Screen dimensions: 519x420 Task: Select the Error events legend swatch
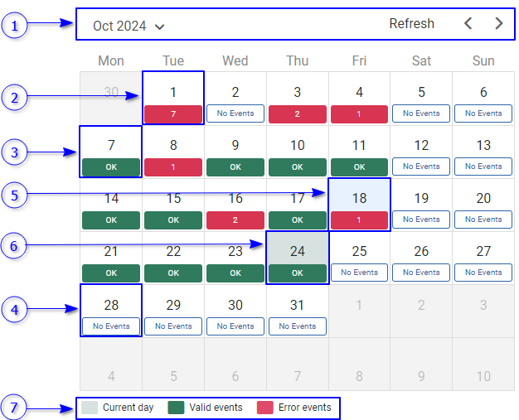click(265, 408)
